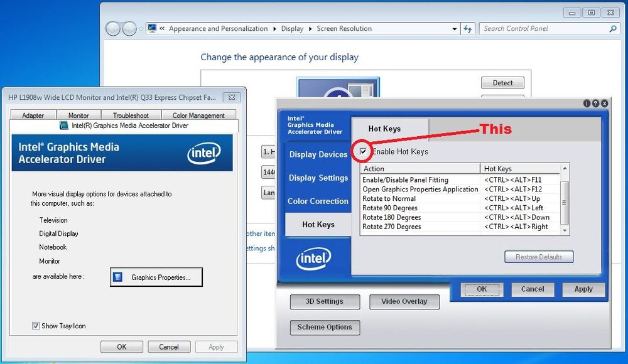Click the hot keys list scrollbar thumb

[565, 203]
